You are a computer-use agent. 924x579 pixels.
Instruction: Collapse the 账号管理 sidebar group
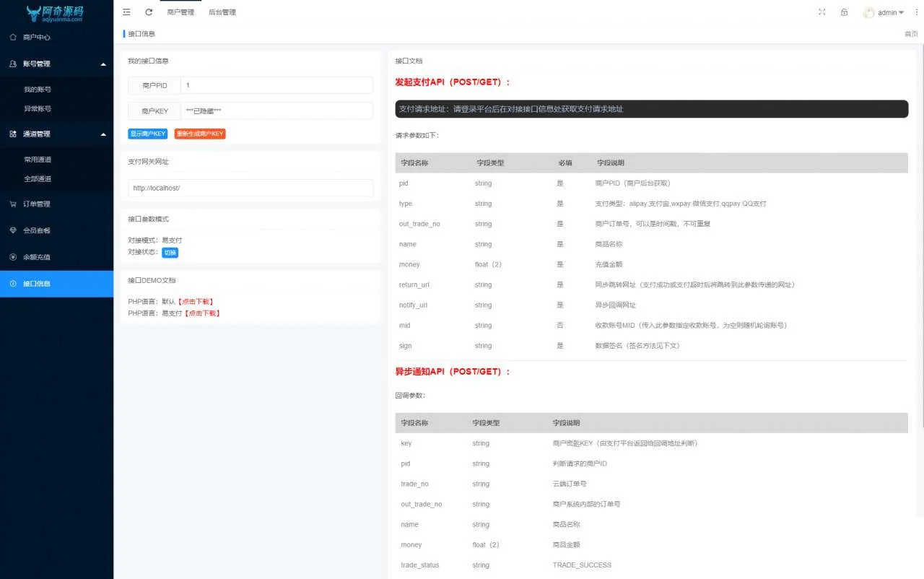103,64
